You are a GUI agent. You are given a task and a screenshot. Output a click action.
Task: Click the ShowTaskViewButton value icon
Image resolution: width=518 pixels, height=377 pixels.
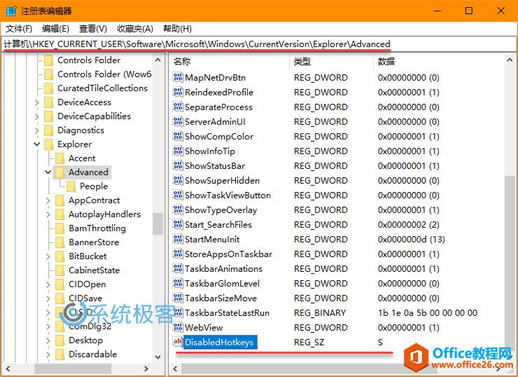click(178, 195)
